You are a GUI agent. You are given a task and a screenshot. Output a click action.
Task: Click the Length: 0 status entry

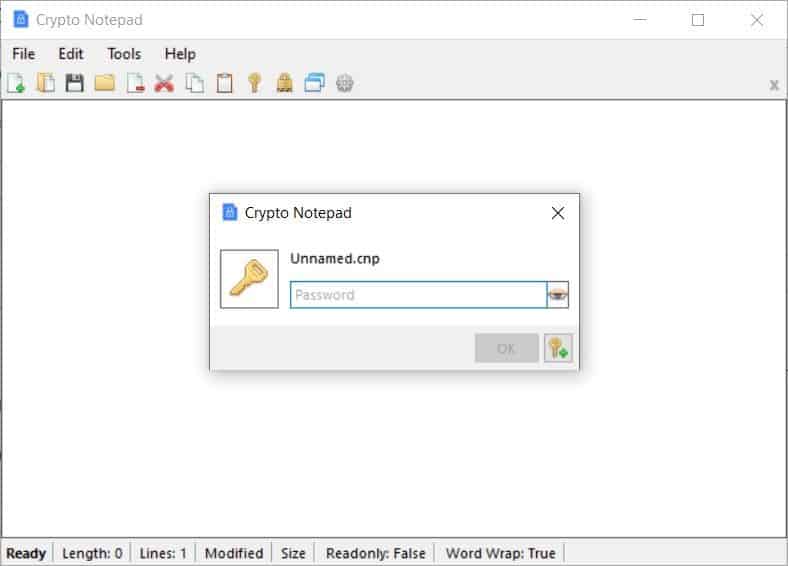tap(92, 553)
